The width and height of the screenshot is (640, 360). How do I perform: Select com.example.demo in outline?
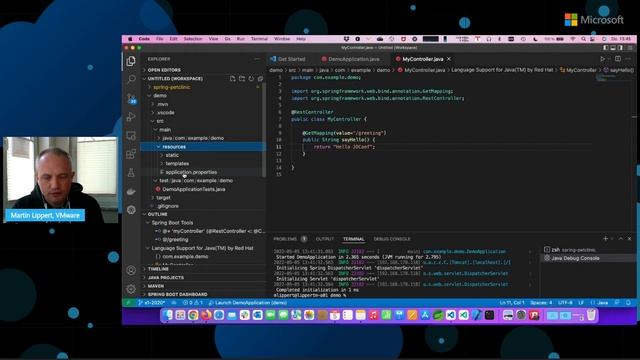click(x=185, y=256)
